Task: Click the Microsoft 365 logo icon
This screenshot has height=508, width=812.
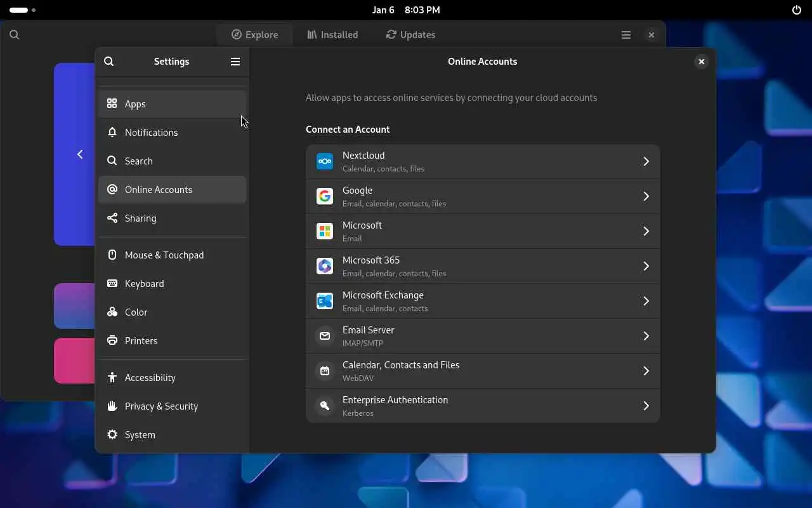Action: pos(325,266)
